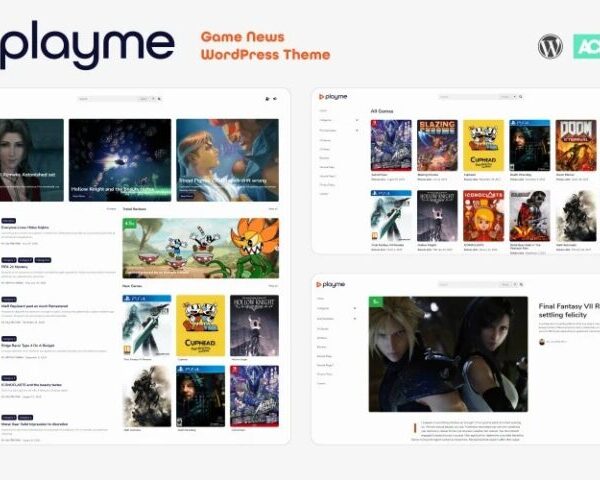
Task: Click the user account icon in homepage header
Action: point(267,99)
